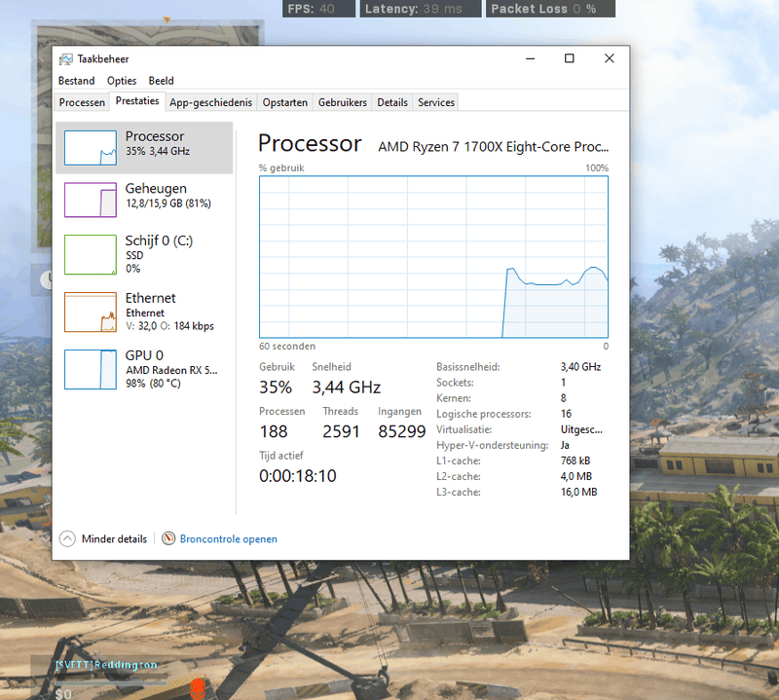Viewport: 779px width, 700px height.
Task: Click the AMD Ryzen 7 1700X processor name
Action: pyautogui.click(x=494, y=147)
